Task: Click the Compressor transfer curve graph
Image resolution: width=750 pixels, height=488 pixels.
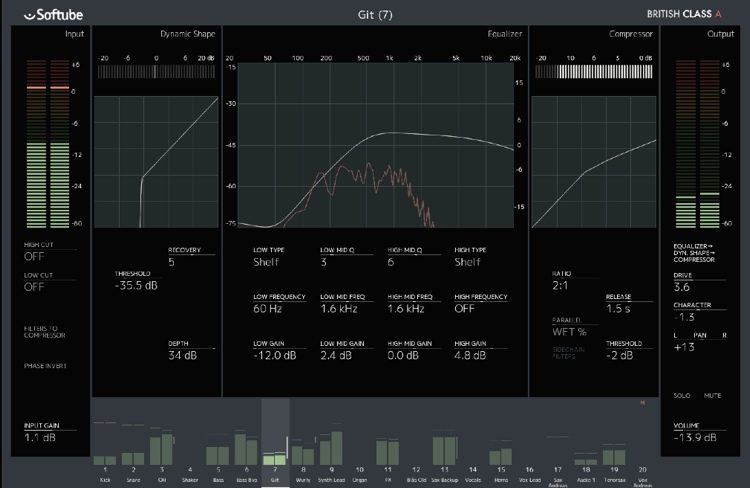Action: point(594,162)
